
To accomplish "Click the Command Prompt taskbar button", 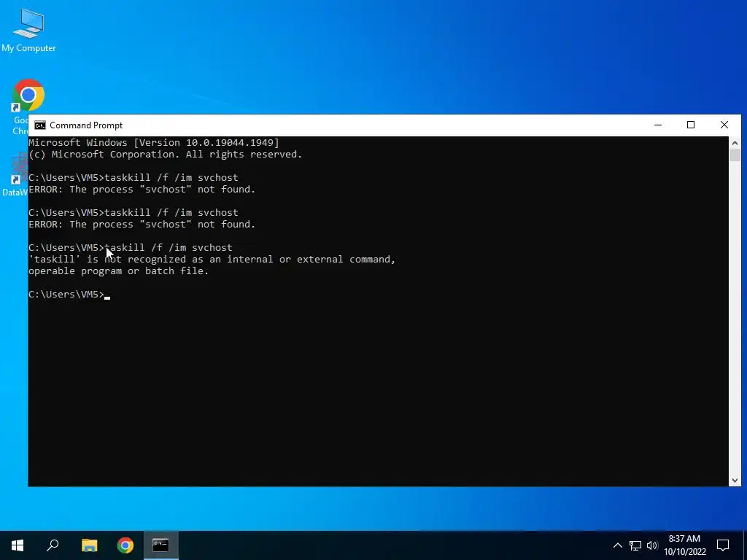I will click(160, 545).
